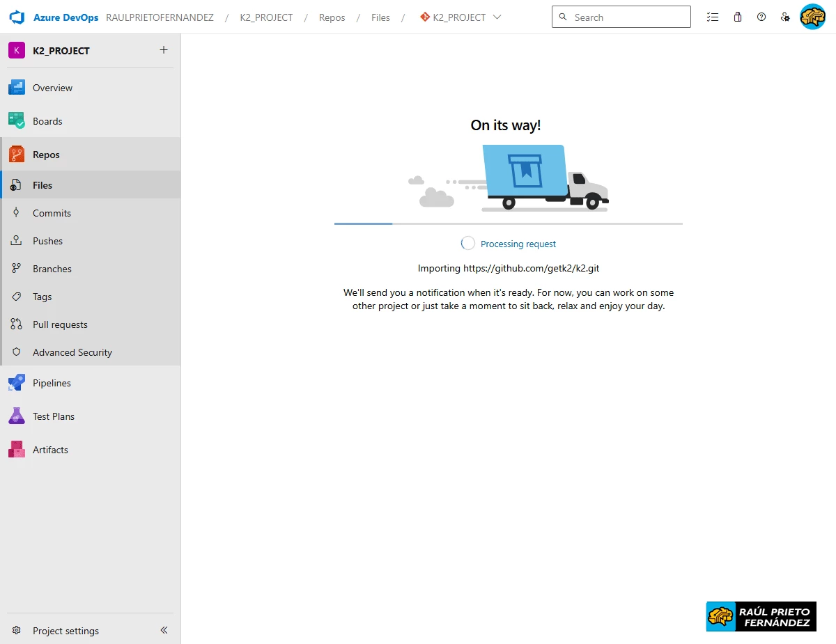836x644 pixels.
Task: Open the Marketplace shopping bag icon
Action: [x=737, y=17]
